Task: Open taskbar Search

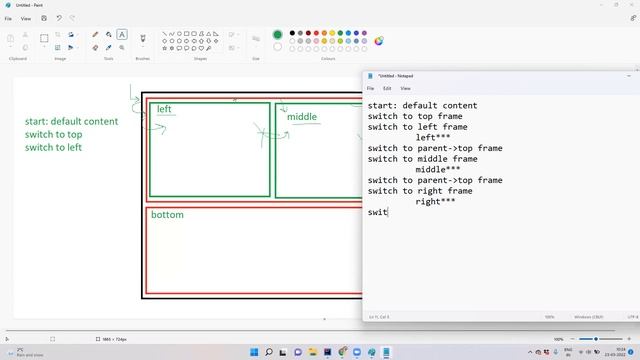Action: tap(269, 352)
